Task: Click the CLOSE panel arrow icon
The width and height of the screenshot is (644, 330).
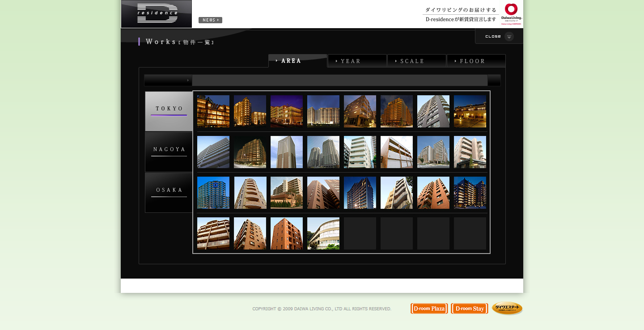Action: (x=509, y=37)
